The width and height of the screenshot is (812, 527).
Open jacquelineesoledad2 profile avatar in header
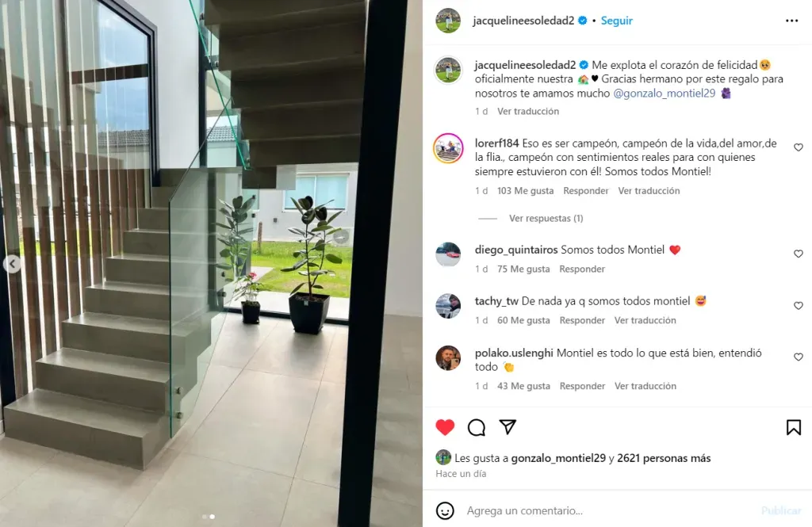pyautogui.click(x=448, y=21)
